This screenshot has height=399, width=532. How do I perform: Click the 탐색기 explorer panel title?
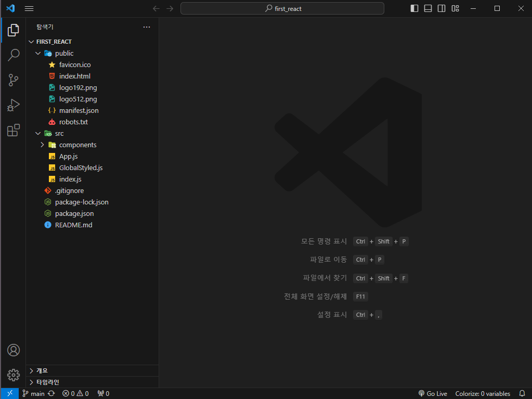45,27
